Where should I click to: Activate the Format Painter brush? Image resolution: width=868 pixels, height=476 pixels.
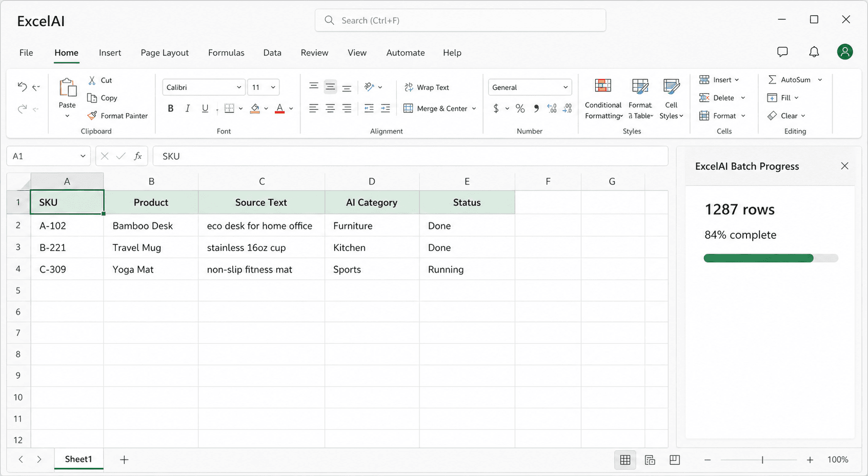pyautogui.click(x=92, y=116)
